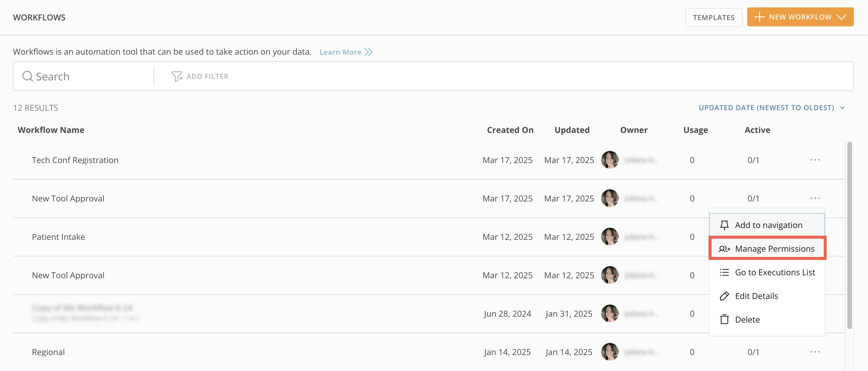Click the pencil icon for Edit Details
Viewport: 868px width, 371px height.
724,296
